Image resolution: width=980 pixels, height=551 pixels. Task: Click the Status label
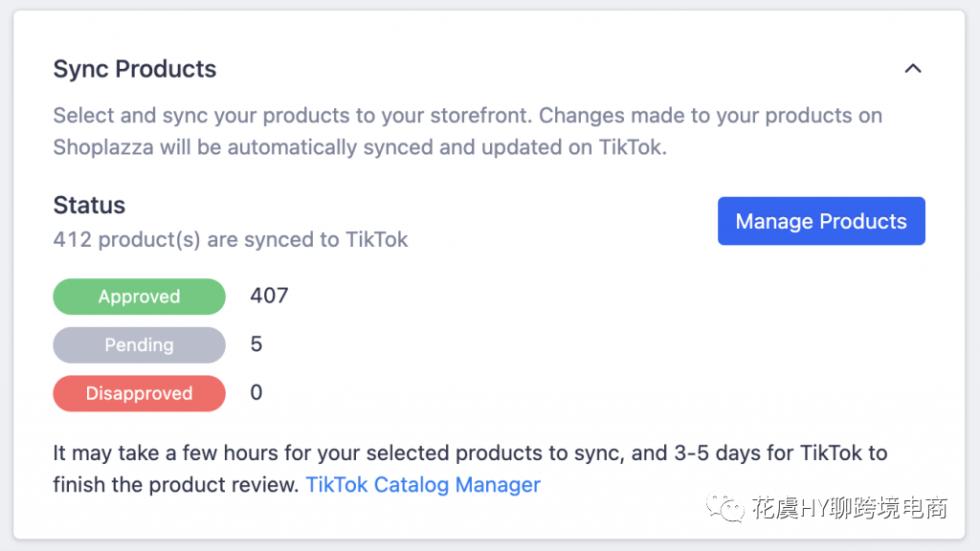click(x=89, y=205)
